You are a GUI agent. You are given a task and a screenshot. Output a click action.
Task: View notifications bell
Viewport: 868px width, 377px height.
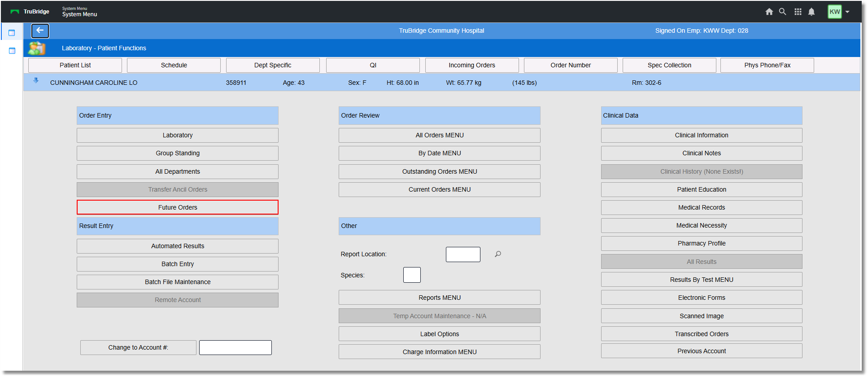tap(811, 12)
